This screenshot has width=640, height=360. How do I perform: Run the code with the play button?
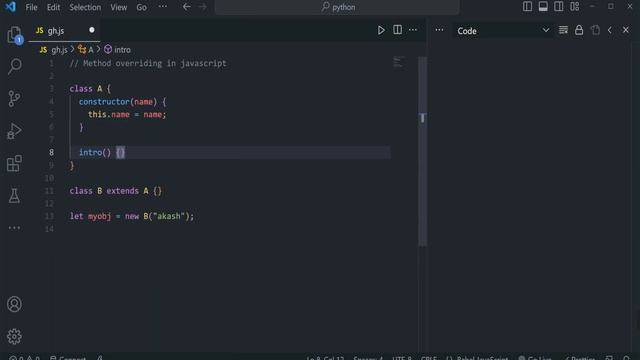point(381,30)
